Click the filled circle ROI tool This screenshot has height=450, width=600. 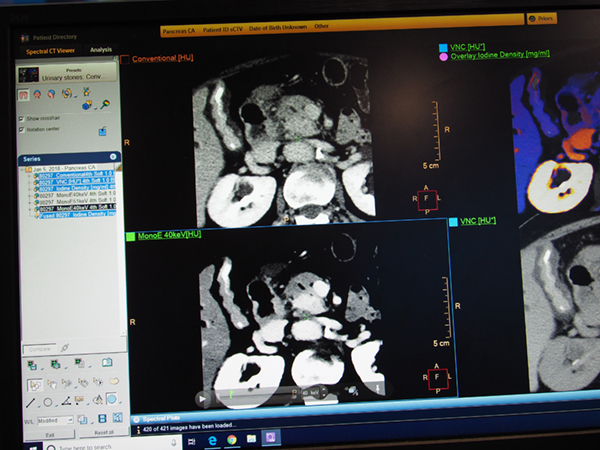pyautogui.click(x=110, y=400)
